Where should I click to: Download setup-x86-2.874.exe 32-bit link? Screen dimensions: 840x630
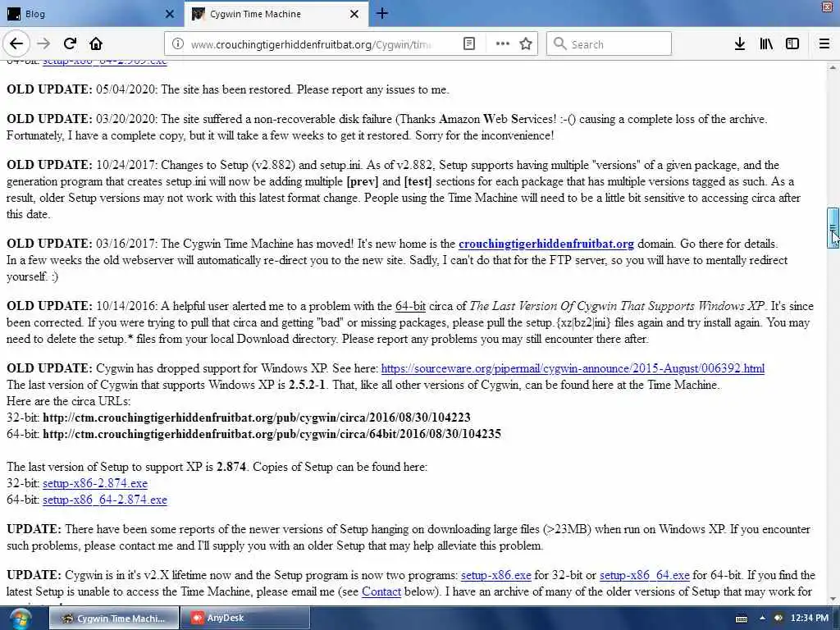95,483
